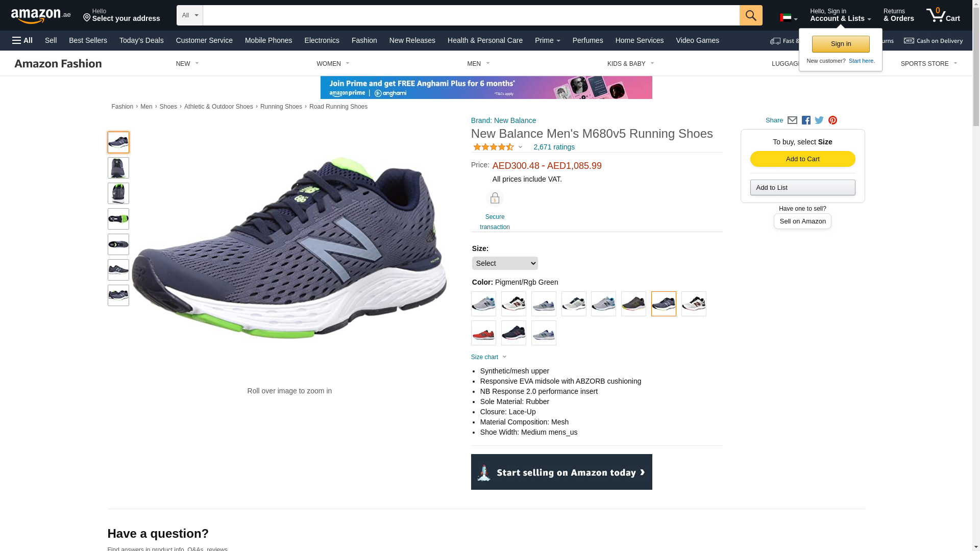Open the All hamburger menu
The image size is (980, 551).
click(22, 40)
